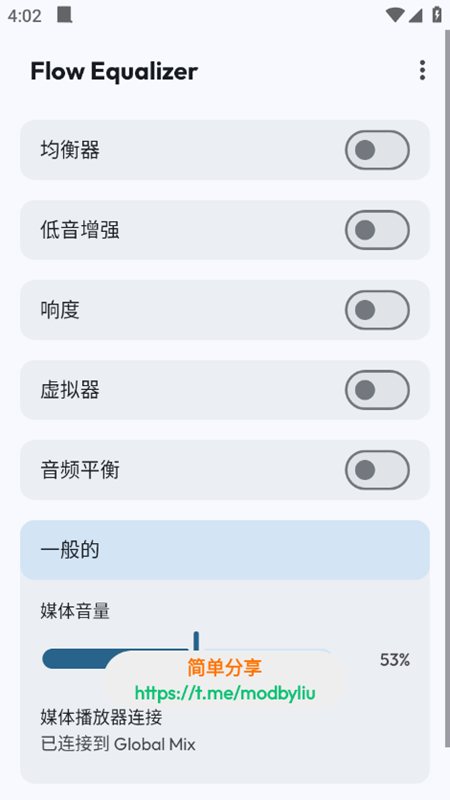450x800 pixels.
Task: Expand the 低音增强 card
Action: (x=225, y=230)
